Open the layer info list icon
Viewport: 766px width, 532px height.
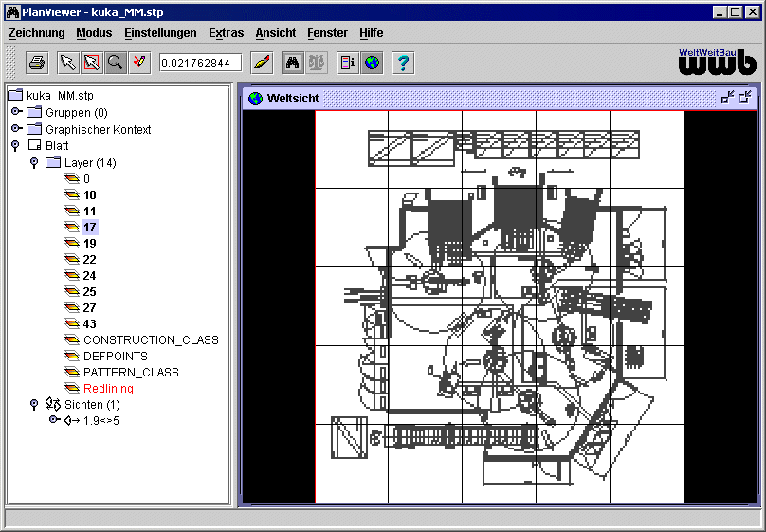[348, 63]
